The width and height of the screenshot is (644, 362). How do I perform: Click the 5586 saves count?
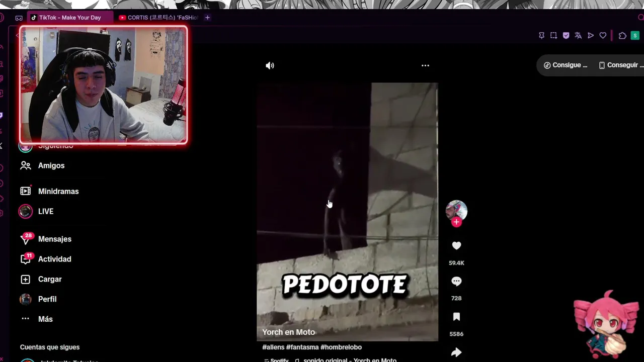pos(456,334)
